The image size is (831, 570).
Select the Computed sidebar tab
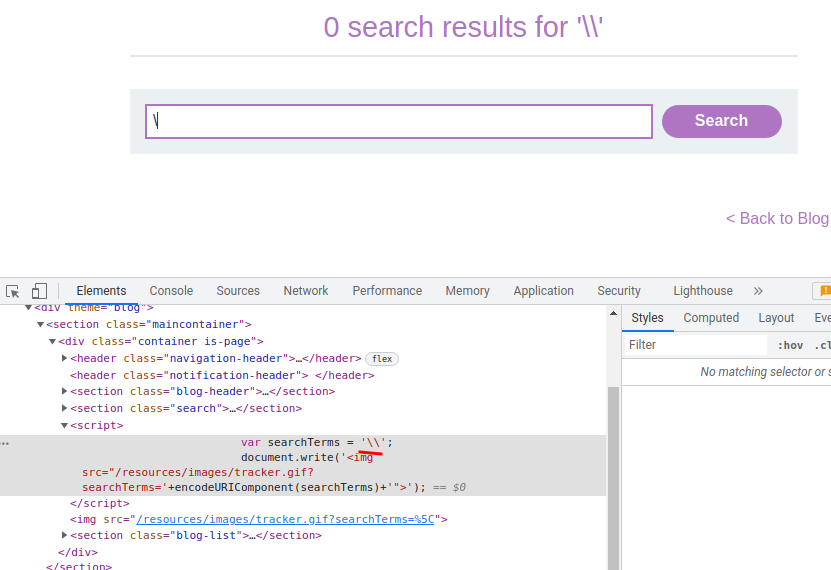pyautogui.click(x=711, y=318)
